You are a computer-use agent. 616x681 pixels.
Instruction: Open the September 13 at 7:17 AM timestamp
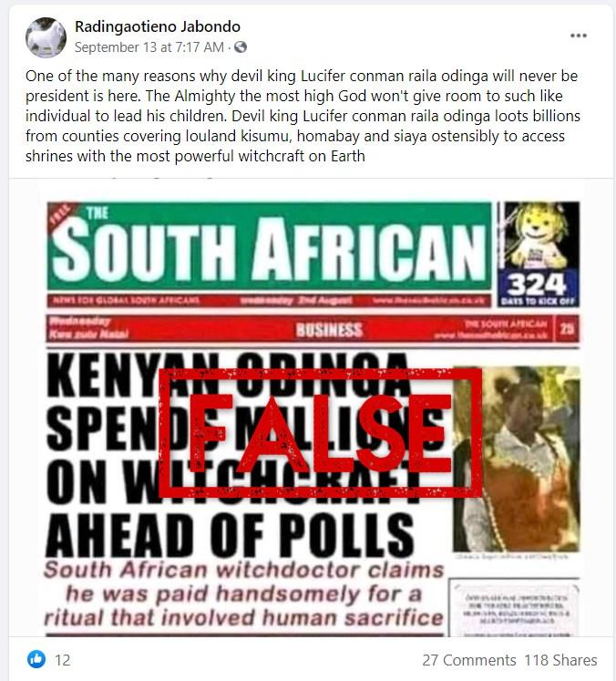[149, 47]
